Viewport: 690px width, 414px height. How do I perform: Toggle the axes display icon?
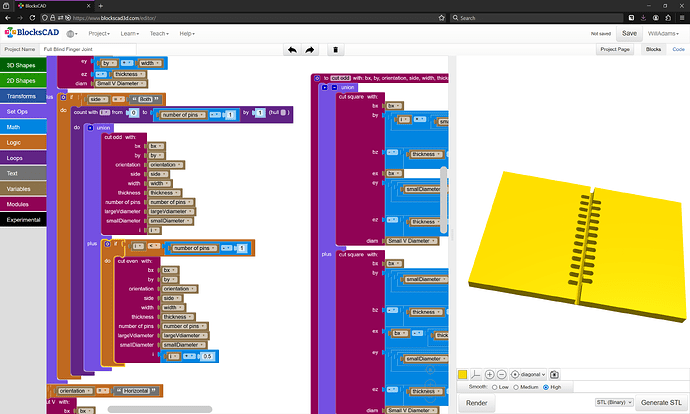(475, 374)
